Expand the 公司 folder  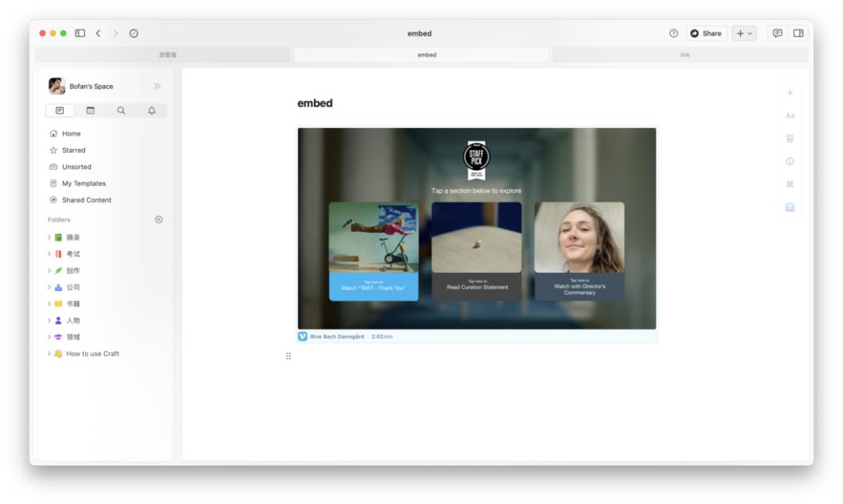pyautogui.click(x=49, y=287)
